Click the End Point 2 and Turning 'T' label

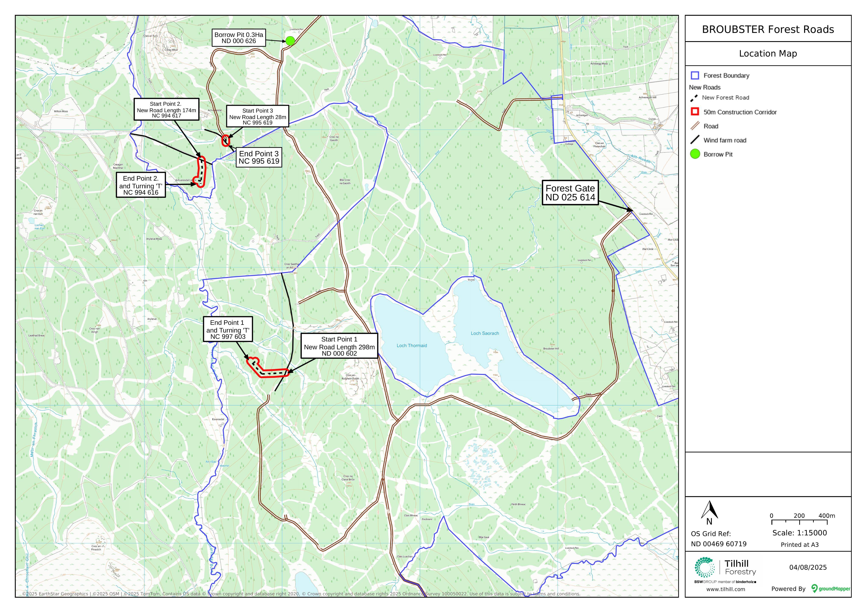pos(141,185)
